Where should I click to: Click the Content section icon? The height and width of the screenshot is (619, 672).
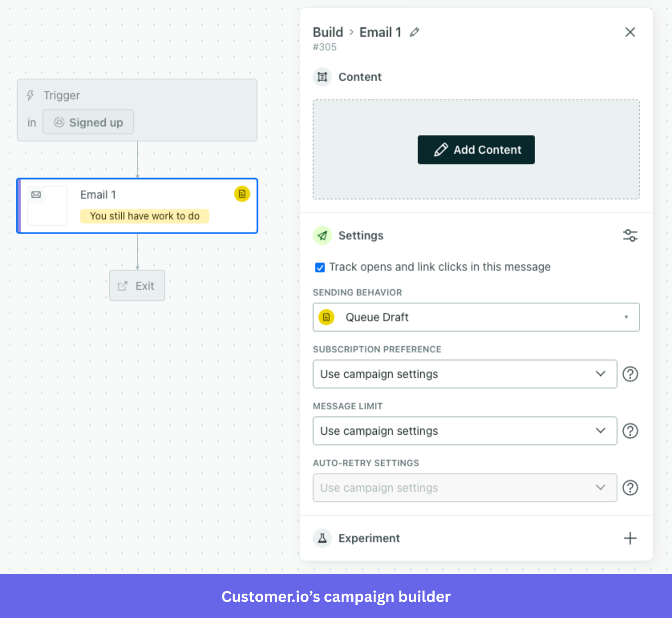pos(322,77)
